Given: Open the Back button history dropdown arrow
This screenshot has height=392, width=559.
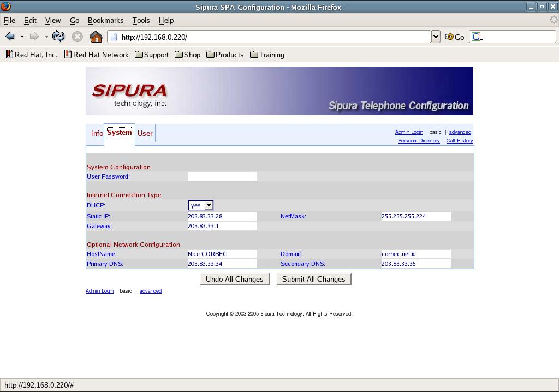Looking at the screenshot, I should 22,37.
